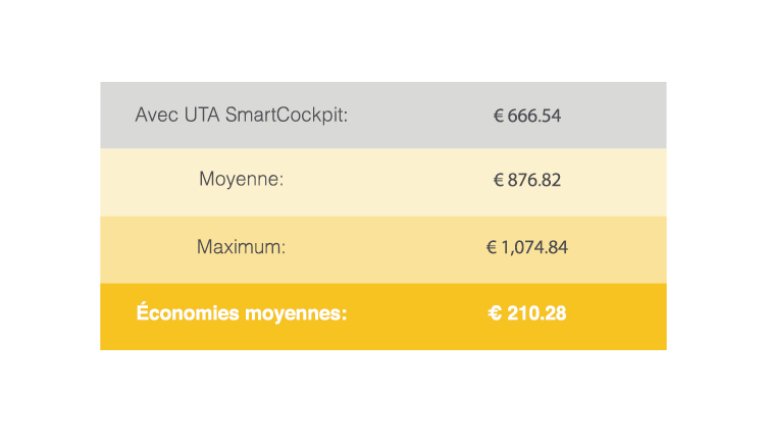Select the € 210.28 savings amount
This screenshot has width=768, height=432.
[527, 314]
